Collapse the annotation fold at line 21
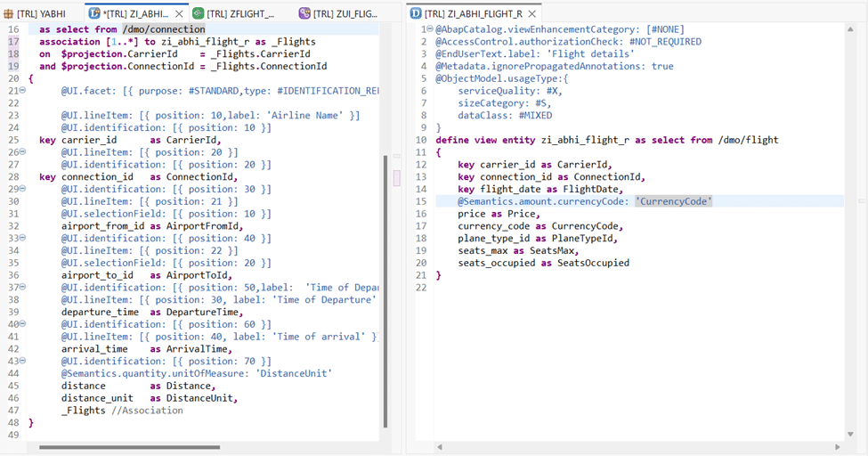 22,91
